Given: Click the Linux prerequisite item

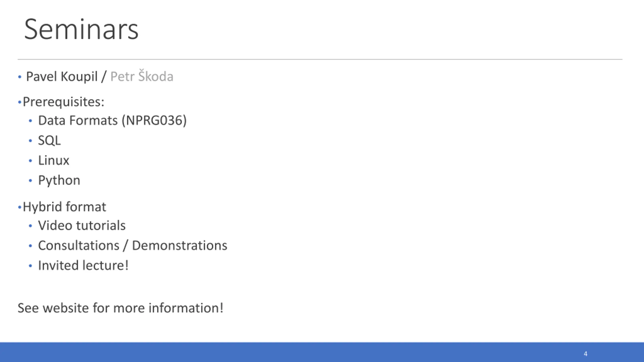Looking at the screenshot, I should click(54, 160).
